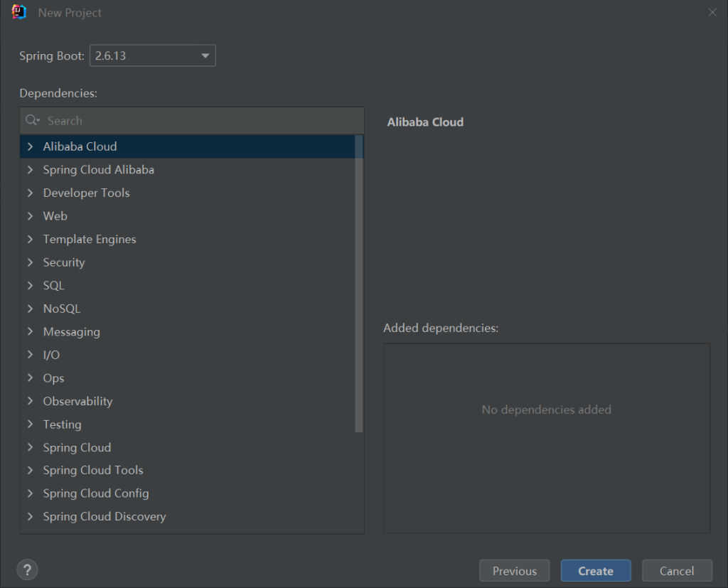Select the Observability category label
The width and height of the screenshot is (728, 588).
click(78, 401)
